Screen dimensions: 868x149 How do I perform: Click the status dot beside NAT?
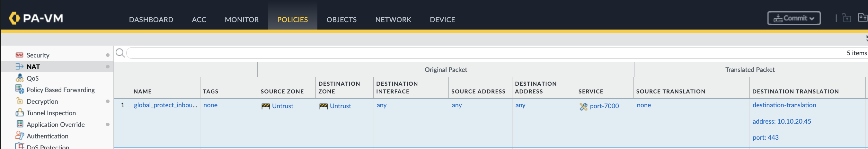pyautogui.click(x=108, y=67)
